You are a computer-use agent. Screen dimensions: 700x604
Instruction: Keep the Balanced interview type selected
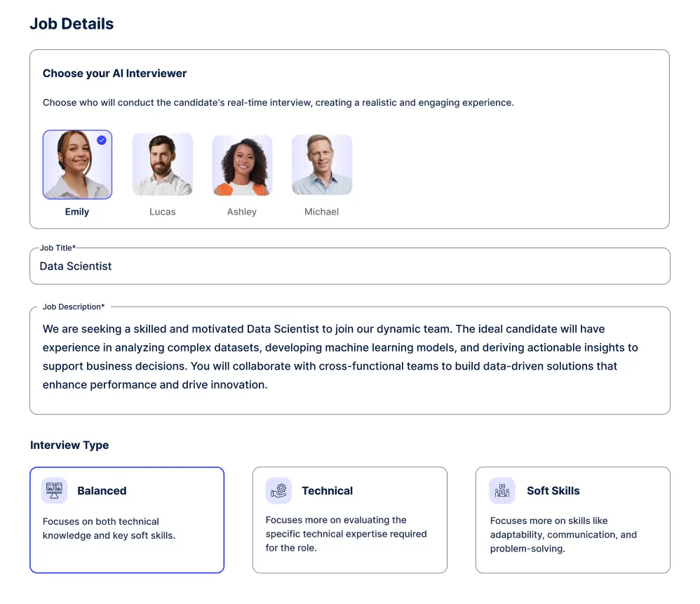[x=127, y=519]
